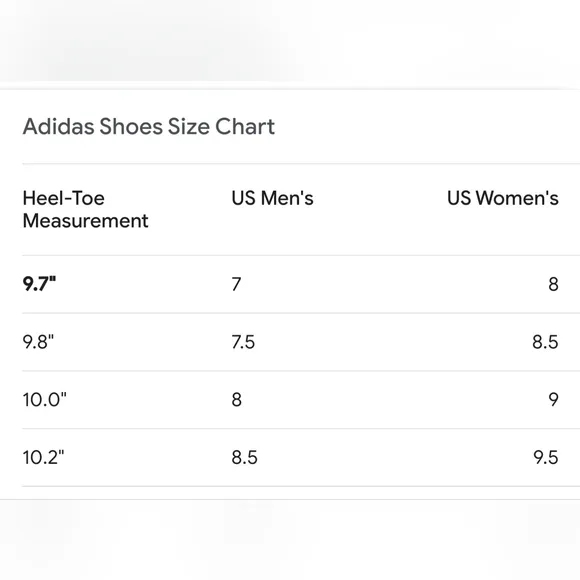Screen dimensions: 580x580
Task: Select women's size 9 cell
Action: pos(553,400)
